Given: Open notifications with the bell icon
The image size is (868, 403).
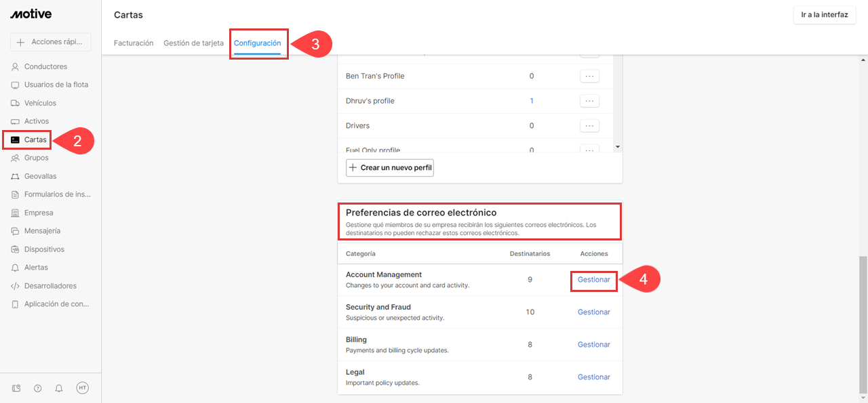Looking at the screenshot, I should coord(59,388).
